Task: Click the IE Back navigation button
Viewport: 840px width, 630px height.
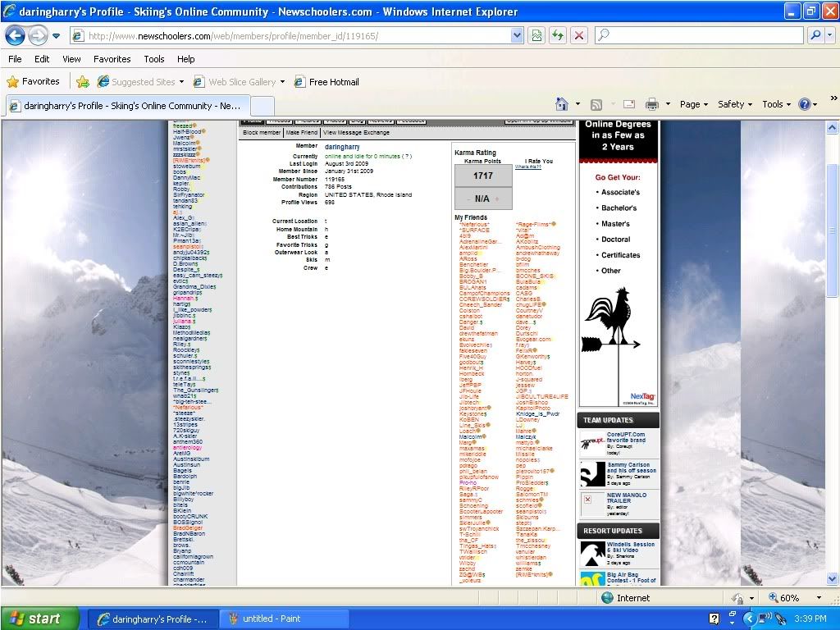Action: coord(16,36)
